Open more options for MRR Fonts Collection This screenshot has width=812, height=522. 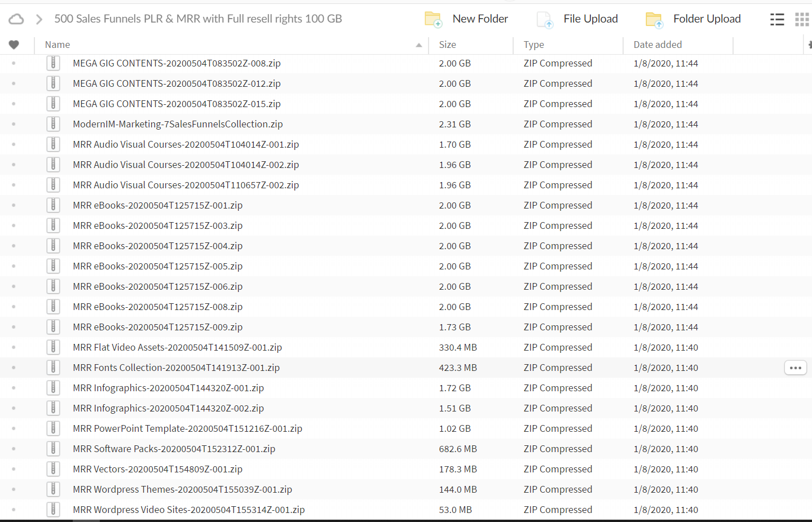point(795,368)
